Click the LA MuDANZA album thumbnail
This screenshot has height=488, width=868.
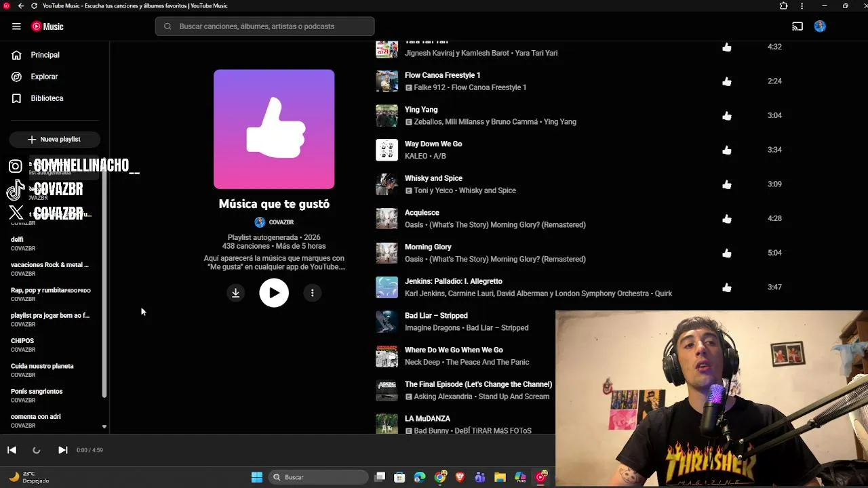click(x=387, y=424)
